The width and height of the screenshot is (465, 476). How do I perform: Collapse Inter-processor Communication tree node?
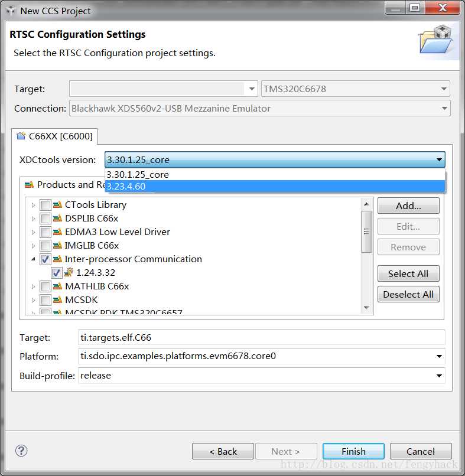tap(34, 259)
